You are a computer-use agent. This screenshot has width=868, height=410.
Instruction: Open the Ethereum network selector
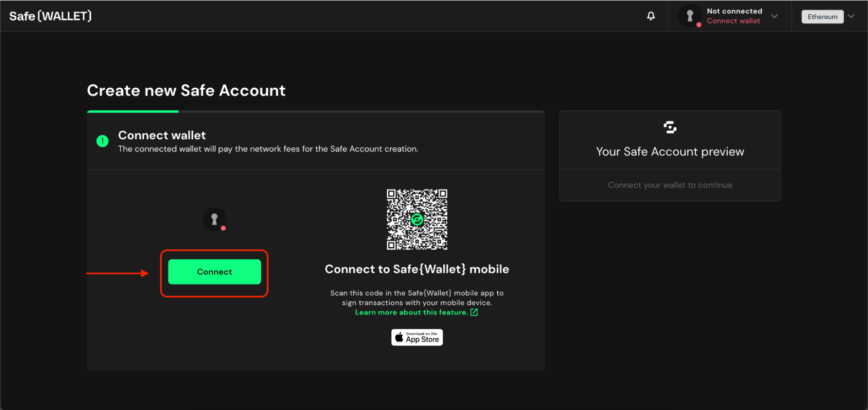pos(822,16)
